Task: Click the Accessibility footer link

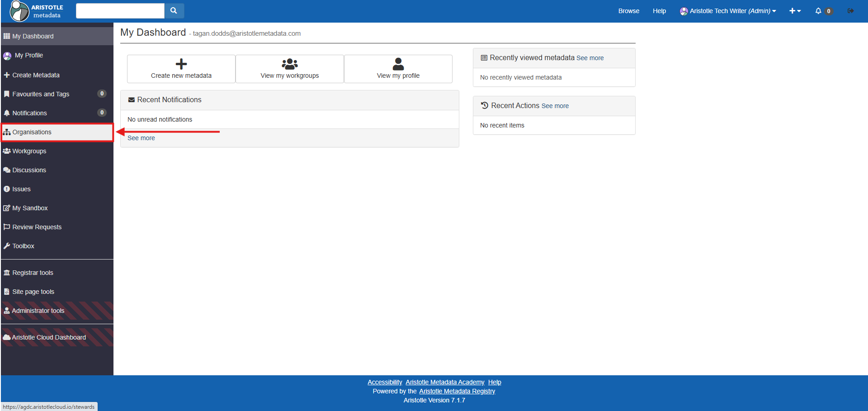Action: 384,382
